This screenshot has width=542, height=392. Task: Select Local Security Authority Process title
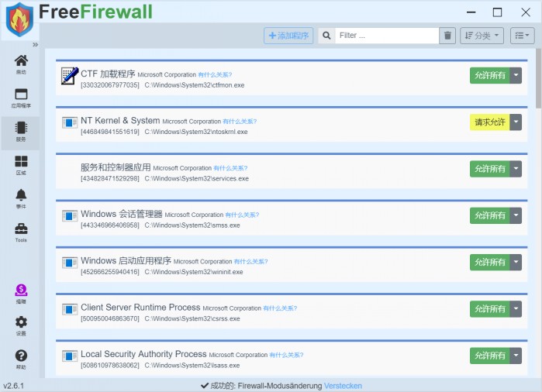pyautogui.click(x=143, y=354)
